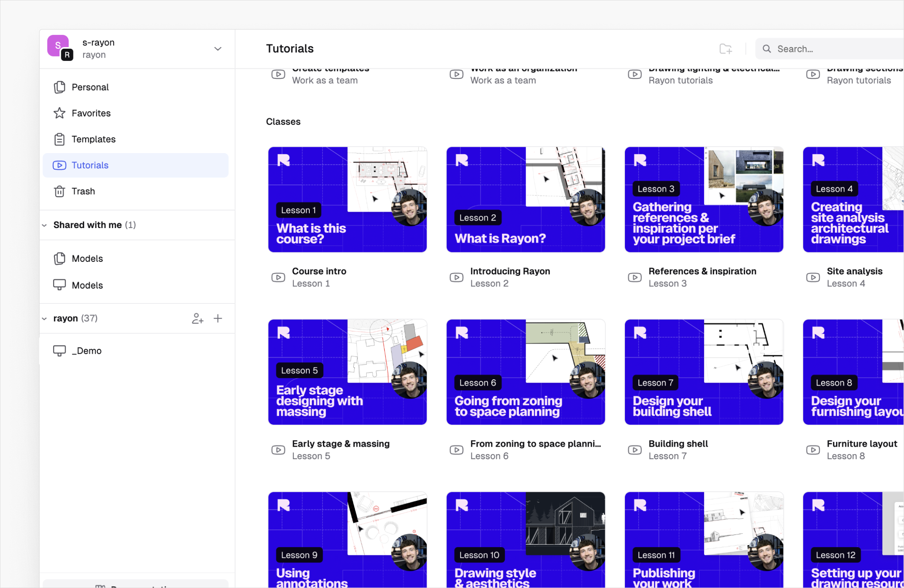Open Lesson 6 zoning to space planning thumbnail

pyautogui.click(x=526, y=372)
